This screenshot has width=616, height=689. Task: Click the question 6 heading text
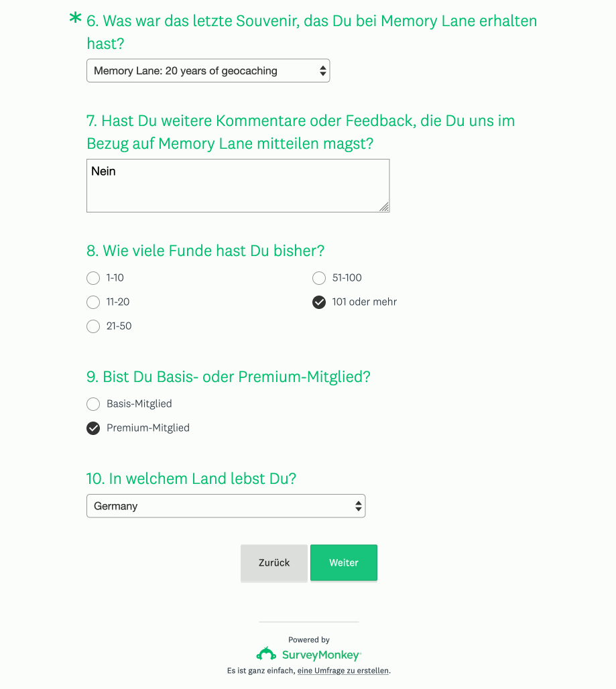tap(312, 32)
